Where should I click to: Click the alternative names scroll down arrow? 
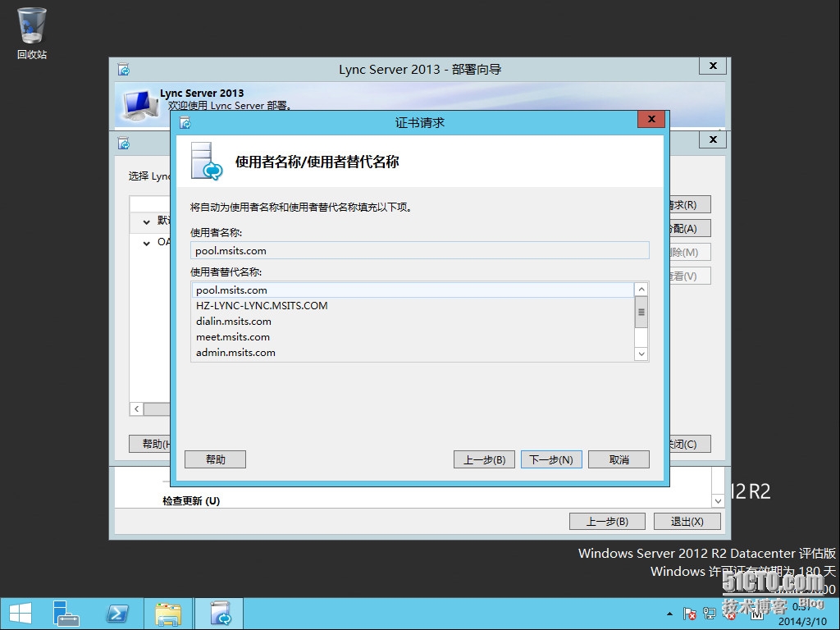[641, 354]
